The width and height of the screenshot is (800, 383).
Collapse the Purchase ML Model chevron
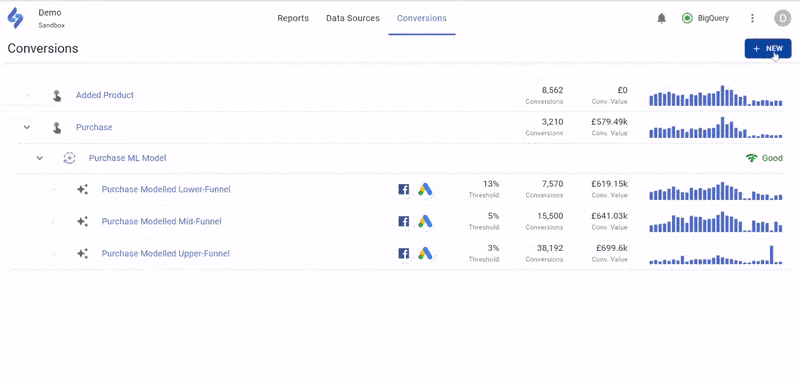coord(40,158)
